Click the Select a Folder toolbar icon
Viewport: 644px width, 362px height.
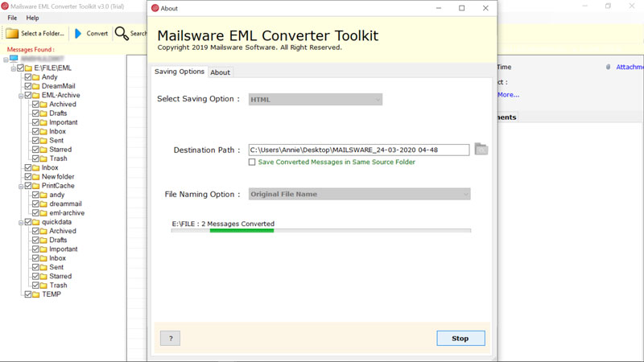(12, 33)
